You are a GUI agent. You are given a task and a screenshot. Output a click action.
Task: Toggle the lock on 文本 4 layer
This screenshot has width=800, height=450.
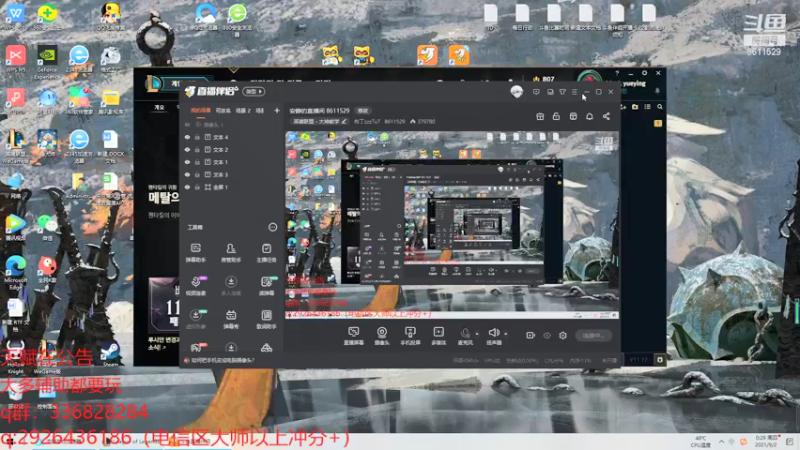click(x=197, y=137)
